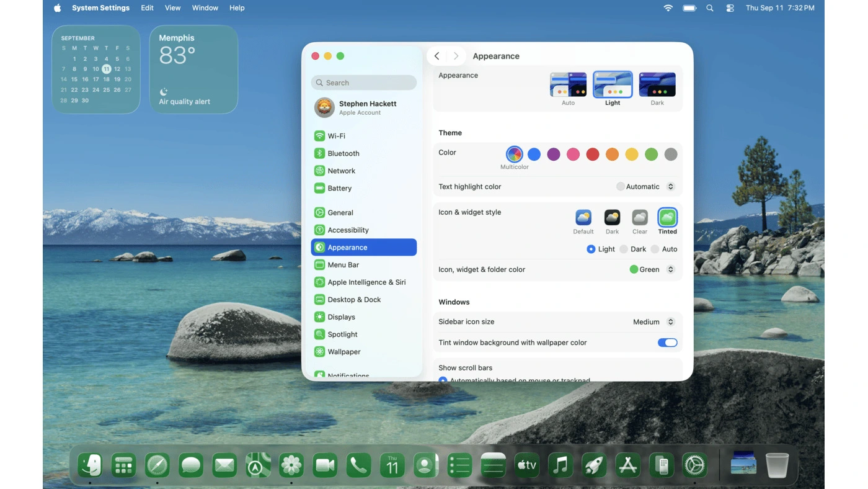Viewport: 868px width, 489px height.
Task: Pick the Pink theme color
Action: pyautogui.click(x=573, y=154)
